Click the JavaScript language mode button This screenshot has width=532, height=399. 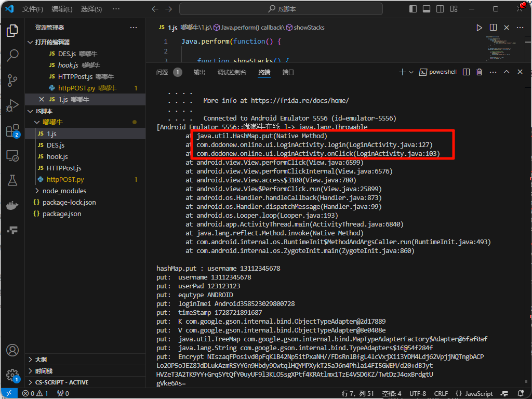474,394
